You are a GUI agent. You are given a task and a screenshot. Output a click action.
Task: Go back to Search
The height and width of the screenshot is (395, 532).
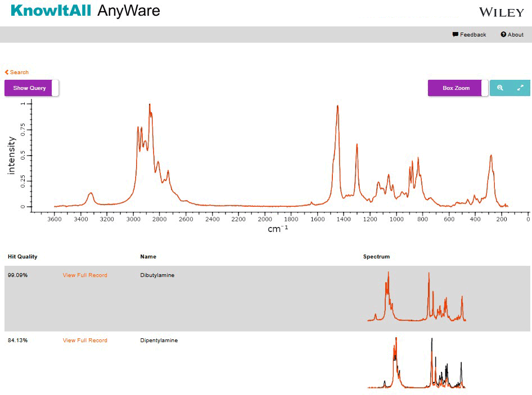(x=19, y=72)
